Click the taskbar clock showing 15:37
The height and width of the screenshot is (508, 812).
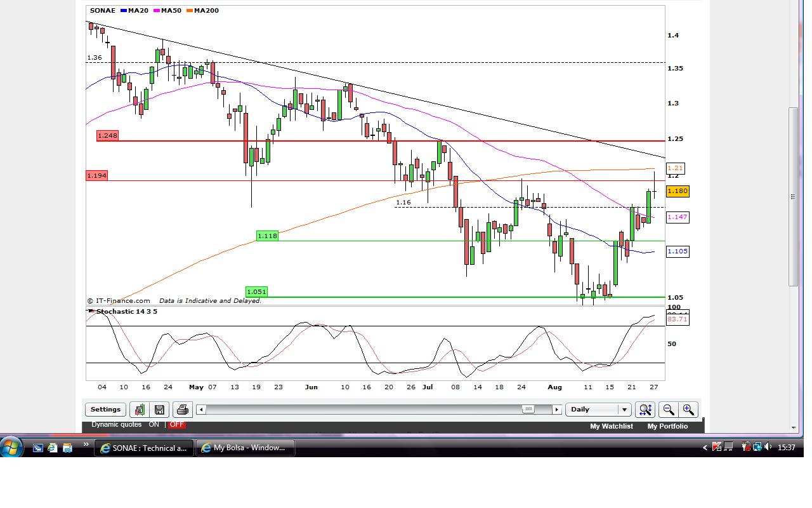(787, 448)
